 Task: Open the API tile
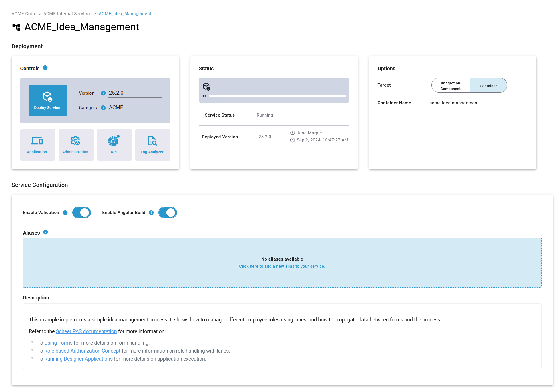point(114,145)
